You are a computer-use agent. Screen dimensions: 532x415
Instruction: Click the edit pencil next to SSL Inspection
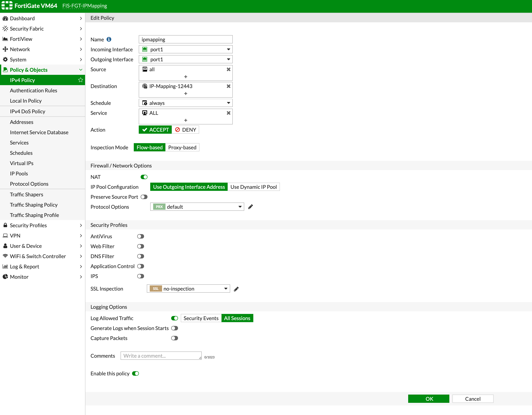point(236,289)
